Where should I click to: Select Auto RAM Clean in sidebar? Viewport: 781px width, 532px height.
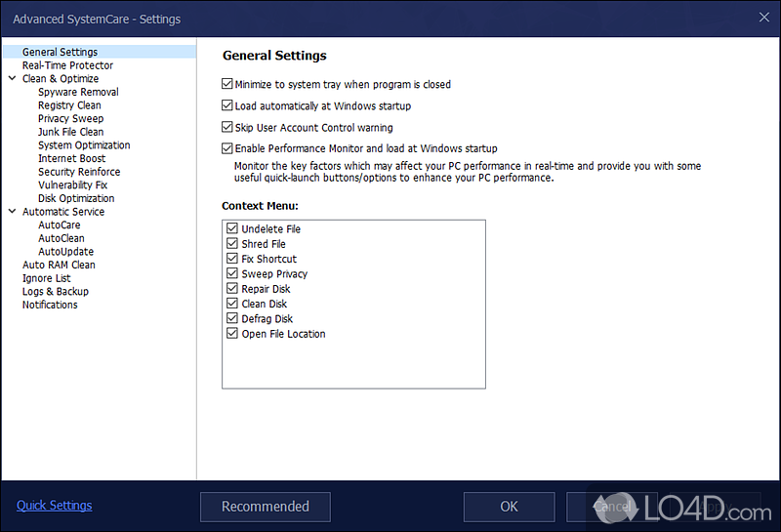tap(59, 265)
